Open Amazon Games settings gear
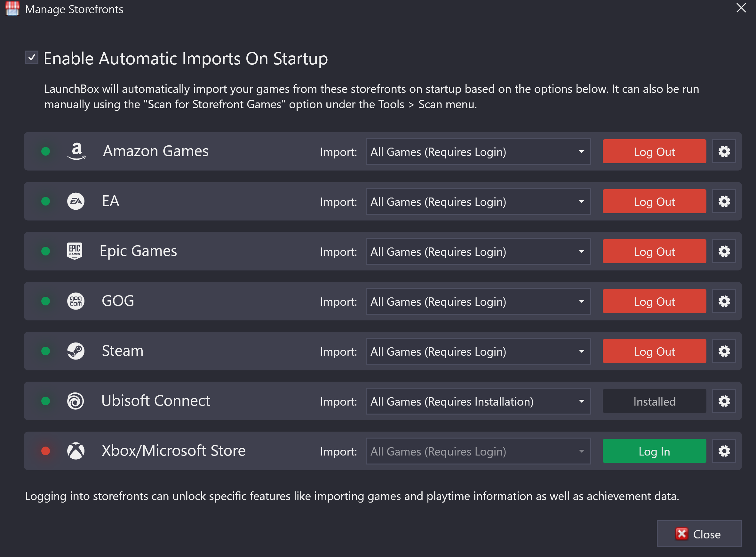The height and width of the screenshot is (557, 756). (724, 151)
